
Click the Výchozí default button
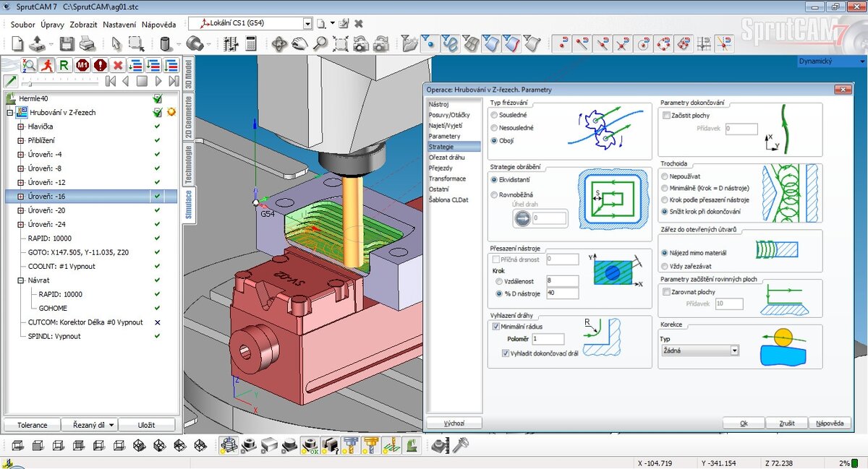click(x=454, y=423)
